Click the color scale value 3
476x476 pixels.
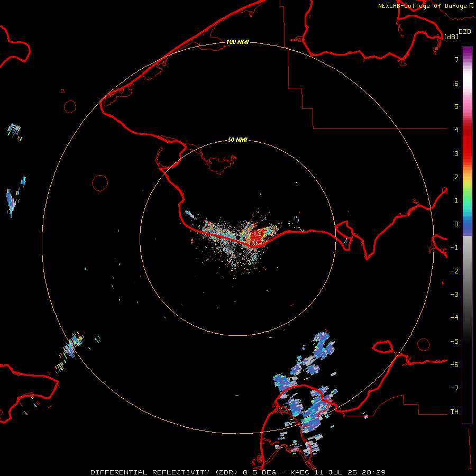[456, 153]
